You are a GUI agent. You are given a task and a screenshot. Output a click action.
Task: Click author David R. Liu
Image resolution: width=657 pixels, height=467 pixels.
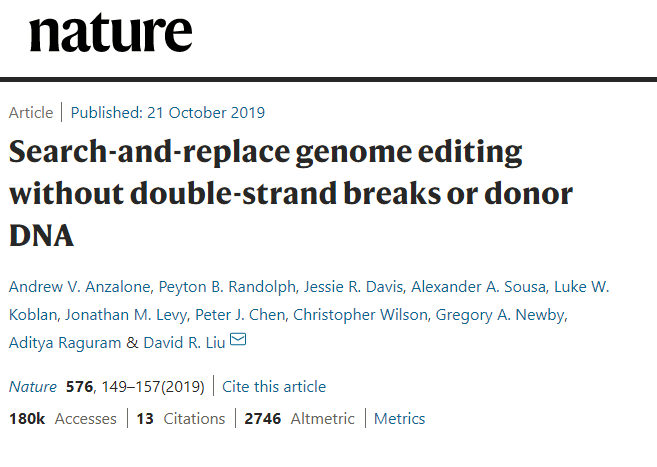click(x=184, y=343)
